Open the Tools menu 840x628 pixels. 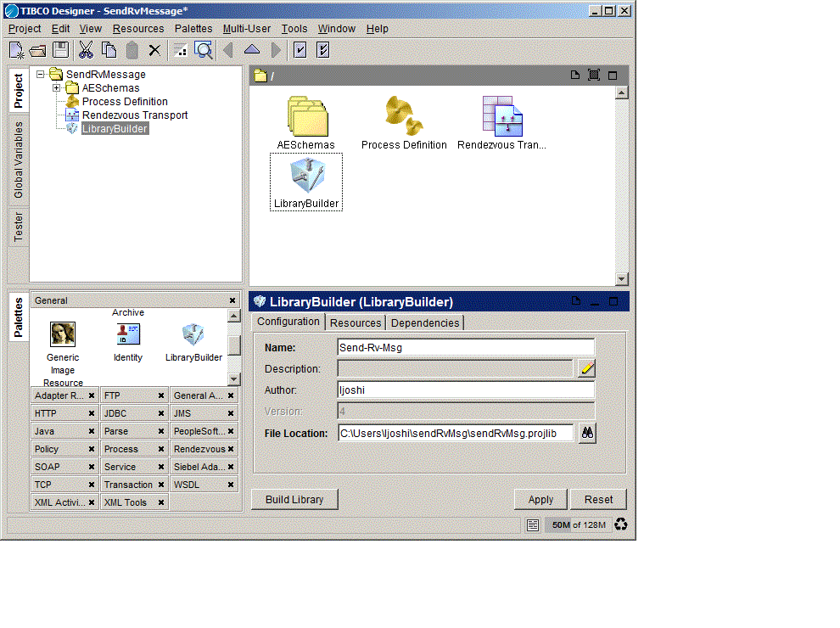click(x=294, y=29)
